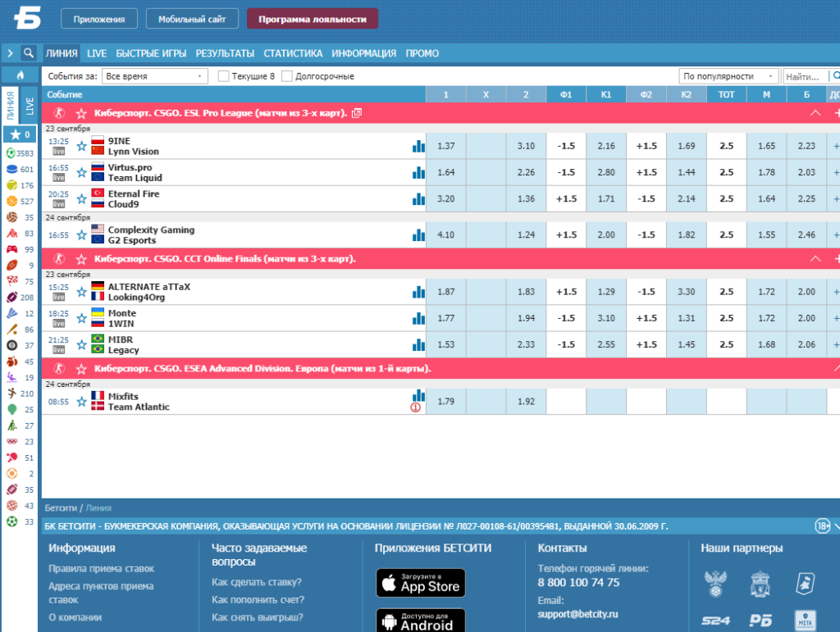The image size is (840, 632).
Task: Open the ИНФОРМАЦИЯ menu
Action: (x=363, y=53)
